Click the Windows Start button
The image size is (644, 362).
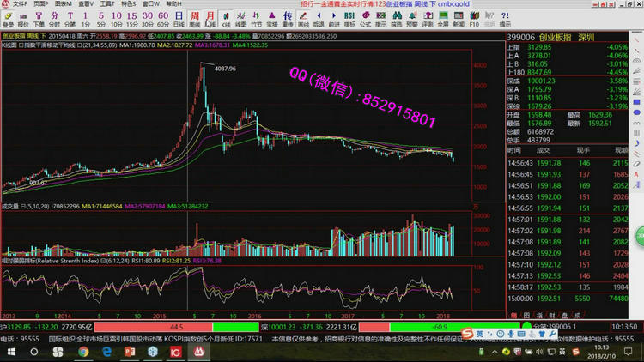point(11,352)
